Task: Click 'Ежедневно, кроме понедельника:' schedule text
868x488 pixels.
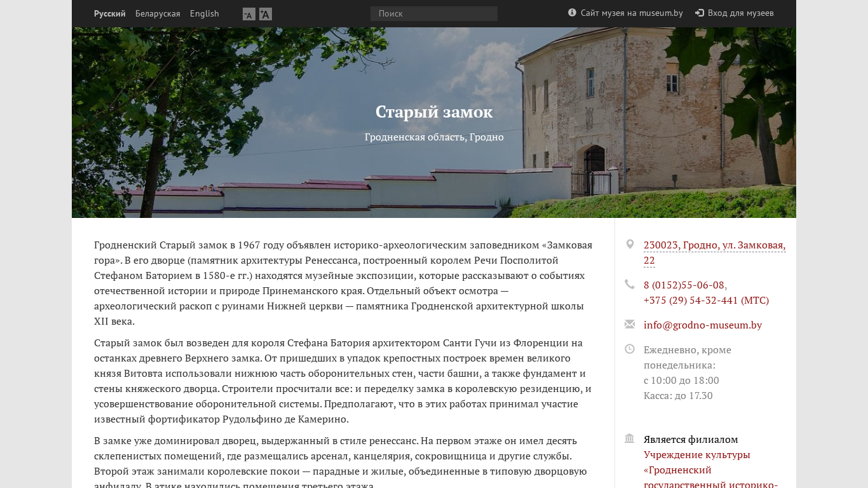Action: 688,357
